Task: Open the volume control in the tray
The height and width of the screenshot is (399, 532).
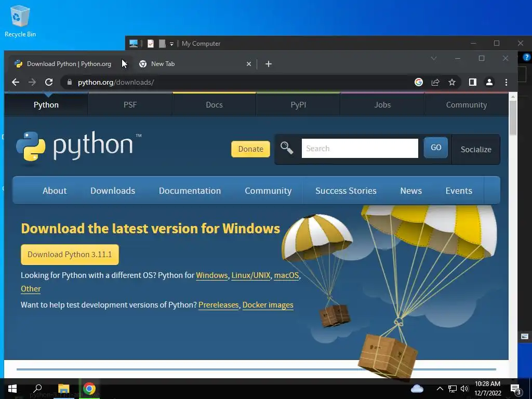Action: 464,389
